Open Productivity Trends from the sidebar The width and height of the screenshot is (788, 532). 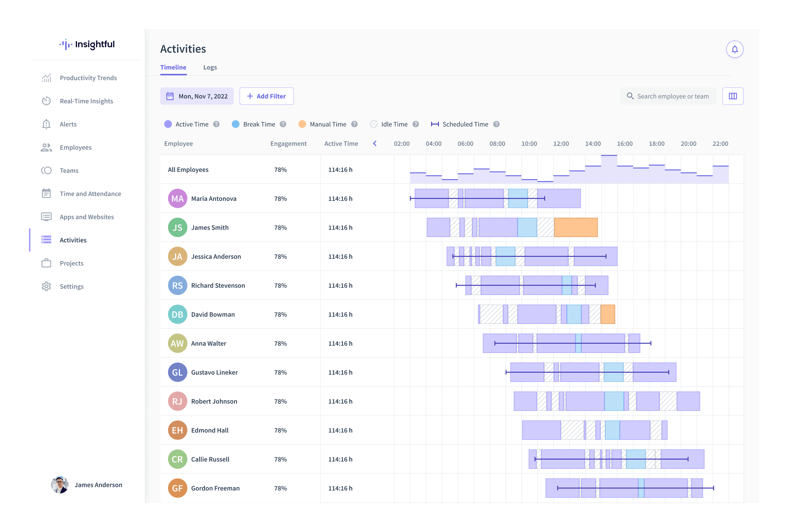(x=88, y=78)
